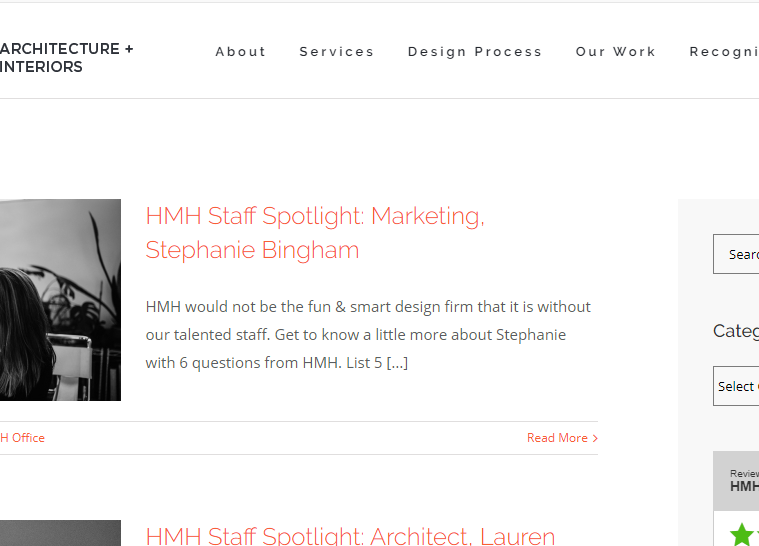Click the green star rating icon
This screenshot has height=546, width=759.
coord(741,535)
